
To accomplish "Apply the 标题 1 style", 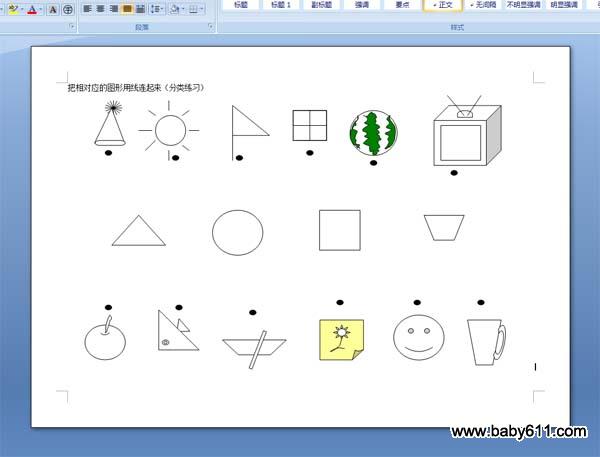I will click(x=283, y=5).
